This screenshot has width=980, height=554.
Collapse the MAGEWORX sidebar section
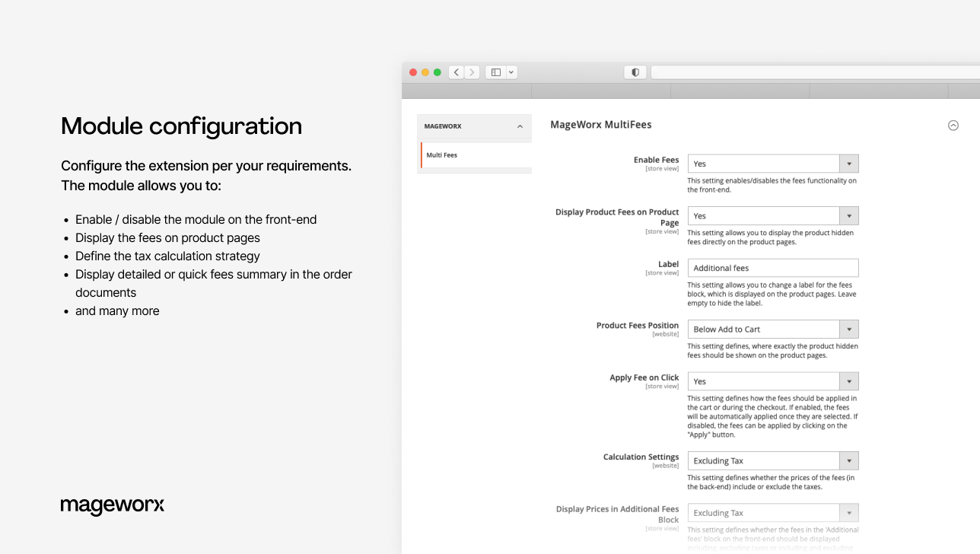coord(520,126)
